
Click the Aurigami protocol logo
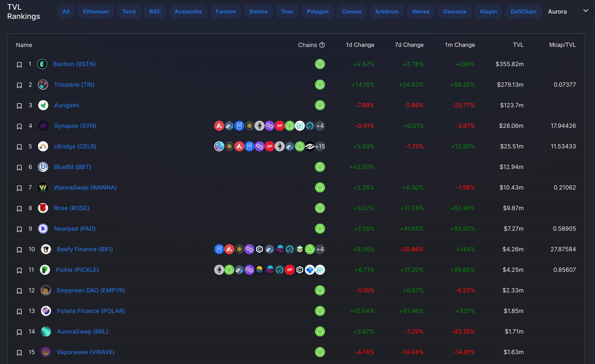click(43, 105)
